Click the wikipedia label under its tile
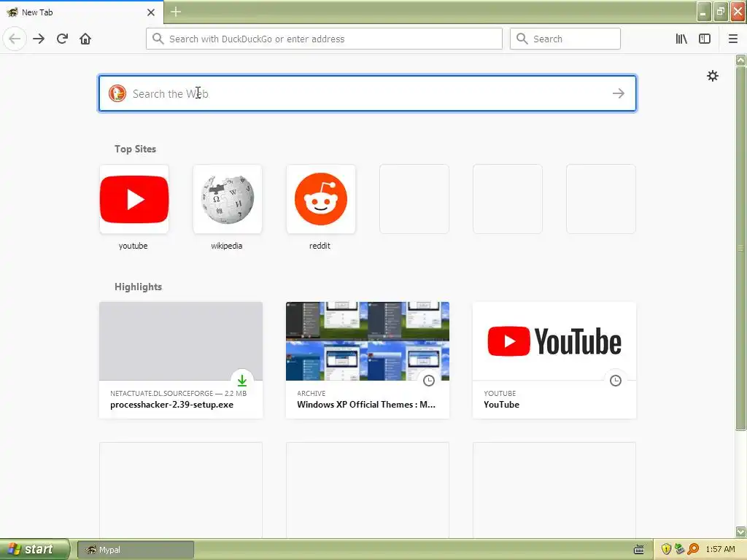Screen dimensions: 747x560 click(x=227, y=246)
